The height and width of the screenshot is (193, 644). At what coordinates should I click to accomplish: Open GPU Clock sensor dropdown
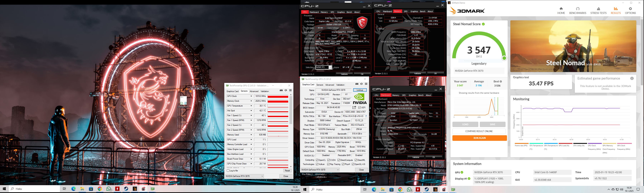(x=251, y=96)
